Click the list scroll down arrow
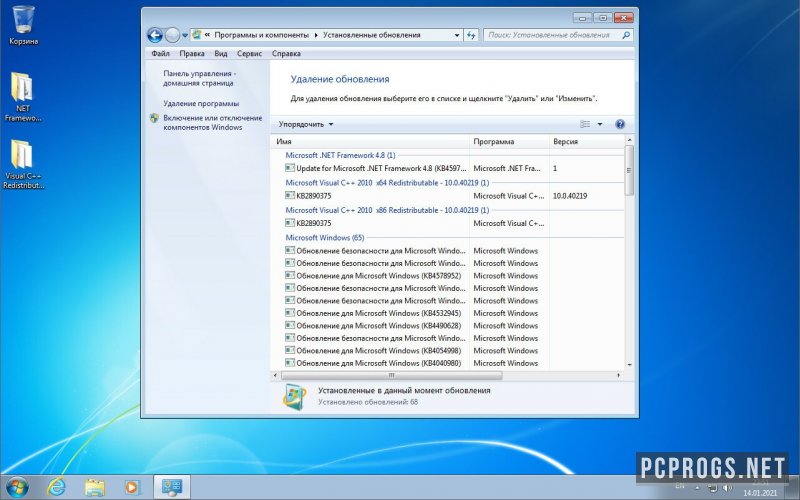Image resolution: width=800 pixels, height=500 pixels. (x=629, y=365)
